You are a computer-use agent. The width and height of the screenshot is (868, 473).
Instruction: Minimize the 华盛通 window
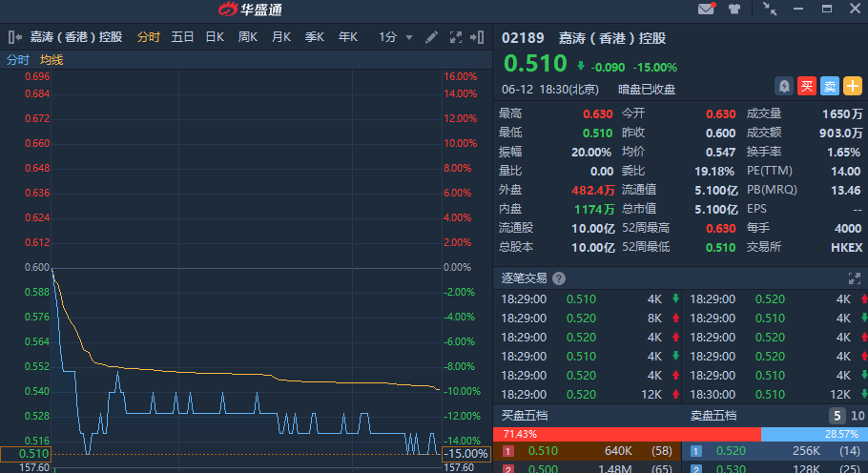tap(798, 9)
